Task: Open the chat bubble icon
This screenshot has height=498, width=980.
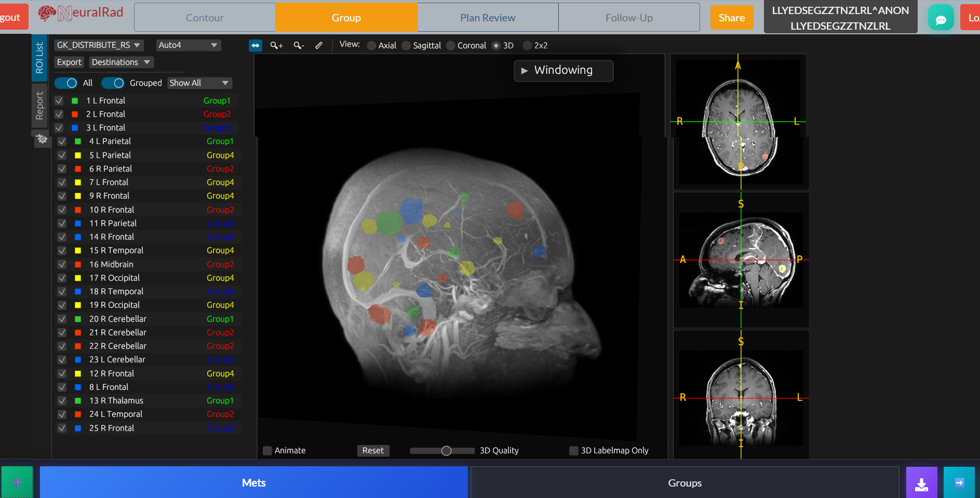Action: pos(941,19)
